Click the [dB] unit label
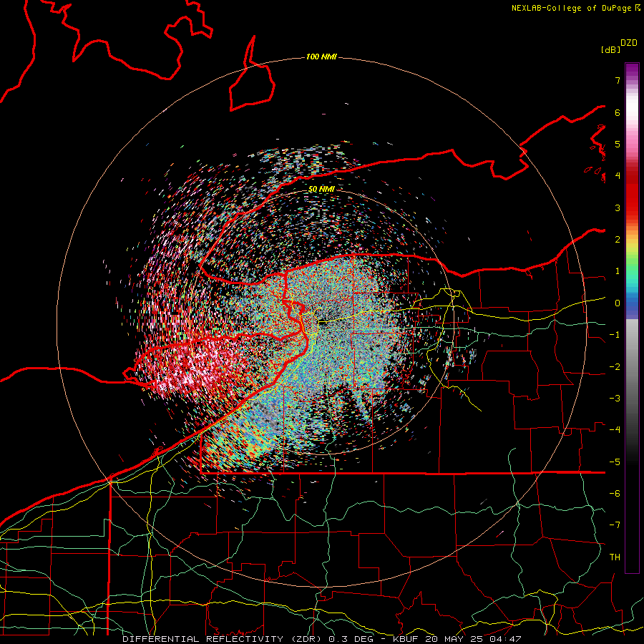The width and height of the screenshot is (644, 644). point(610,49)
